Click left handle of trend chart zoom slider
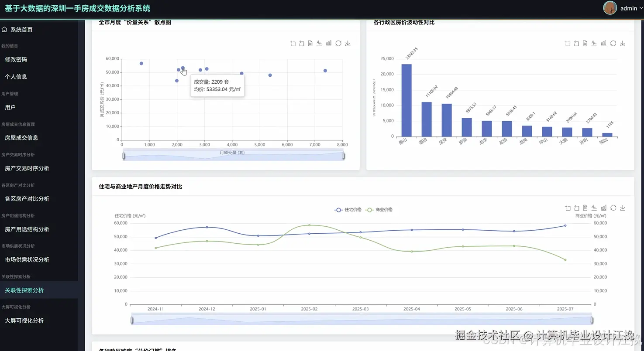 coord(132,320)
